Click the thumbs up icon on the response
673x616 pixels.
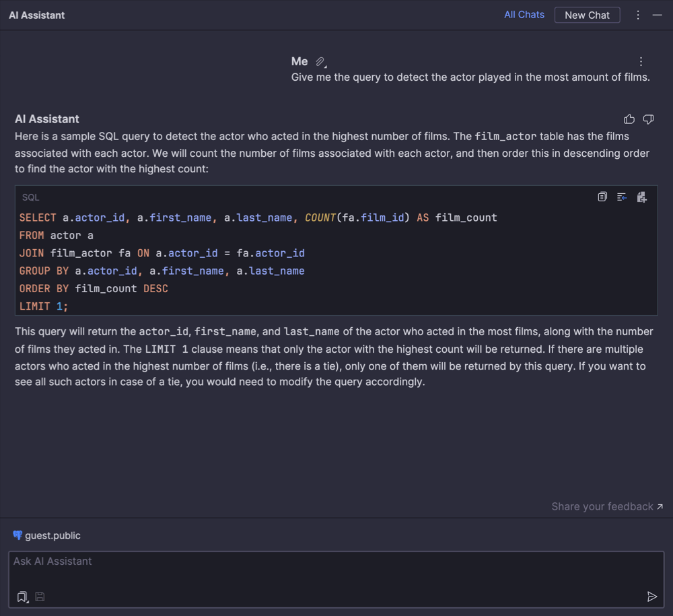(629, 119)
